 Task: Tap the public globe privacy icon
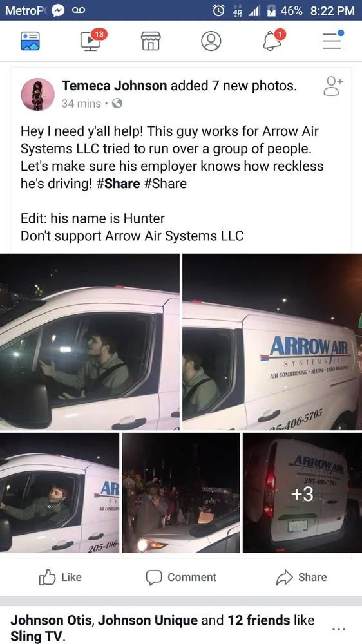[x=117, y=104]
